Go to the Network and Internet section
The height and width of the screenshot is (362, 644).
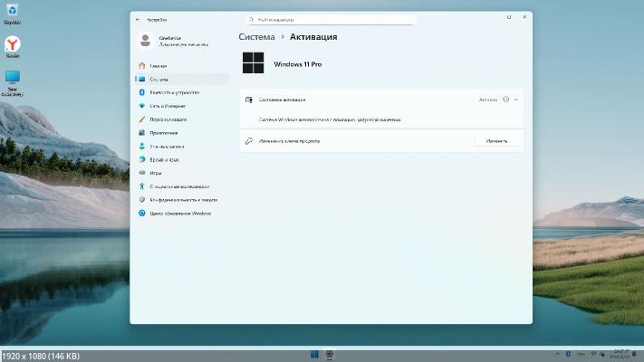click(168, 106)
